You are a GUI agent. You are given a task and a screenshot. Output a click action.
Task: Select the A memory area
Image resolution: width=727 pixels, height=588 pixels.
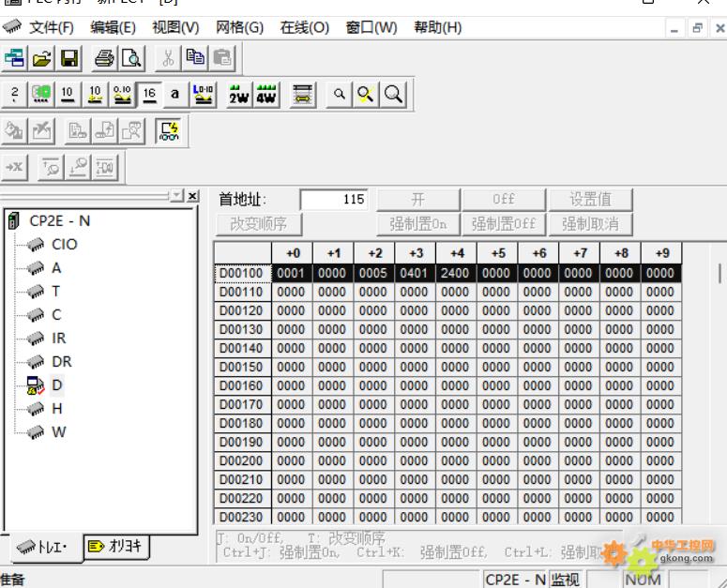coord(56,268)
